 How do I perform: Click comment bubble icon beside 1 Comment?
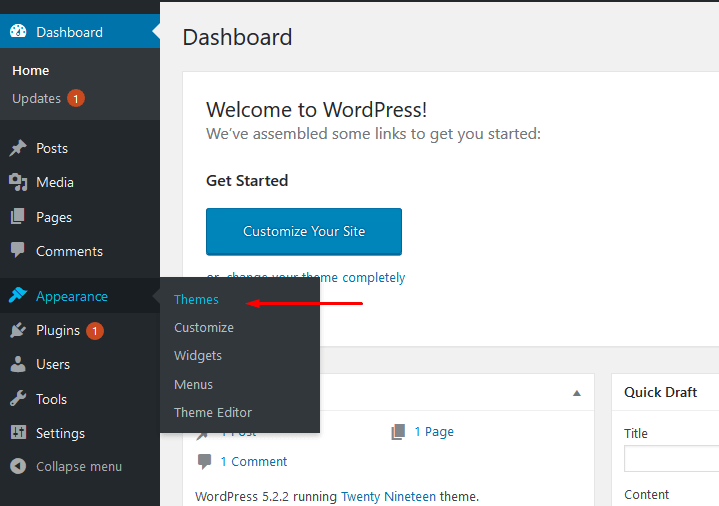(x=204, y=462)
